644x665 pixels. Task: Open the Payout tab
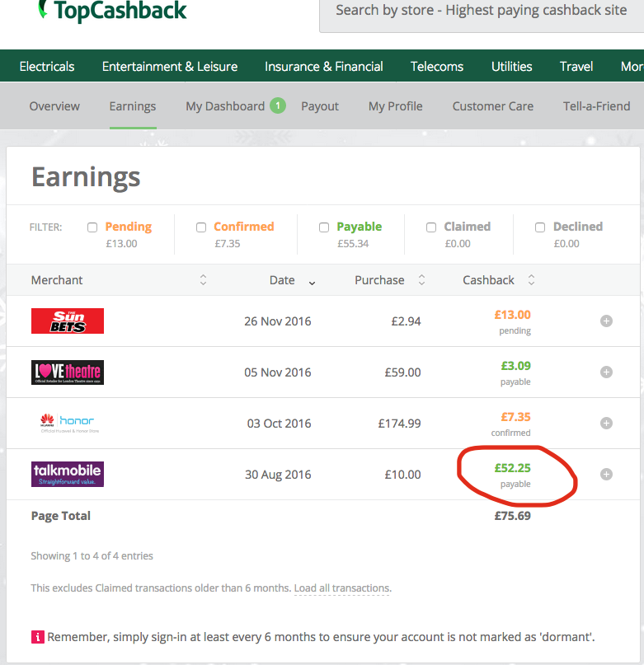click(320, 106)
